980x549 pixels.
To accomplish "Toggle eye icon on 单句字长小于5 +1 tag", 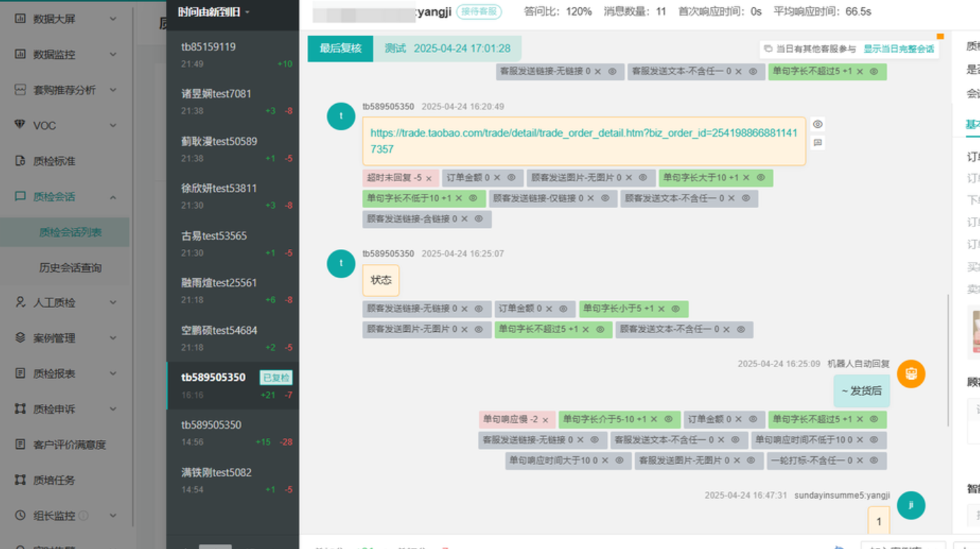I will click(x=675, y=309).
